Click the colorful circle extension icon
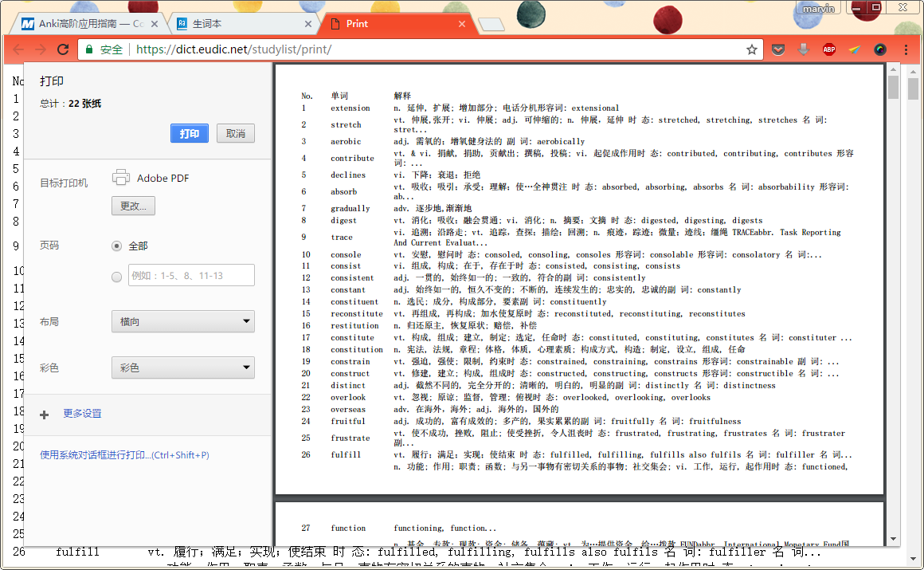Image resolution: width=924 pixels, height=570 pixels. tap(880, 49)
